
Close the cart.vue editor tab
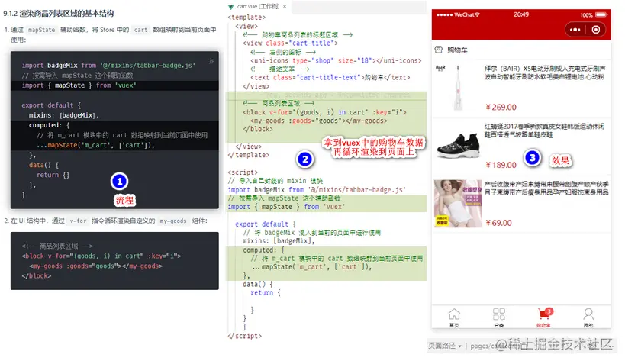tap(285, 6)
